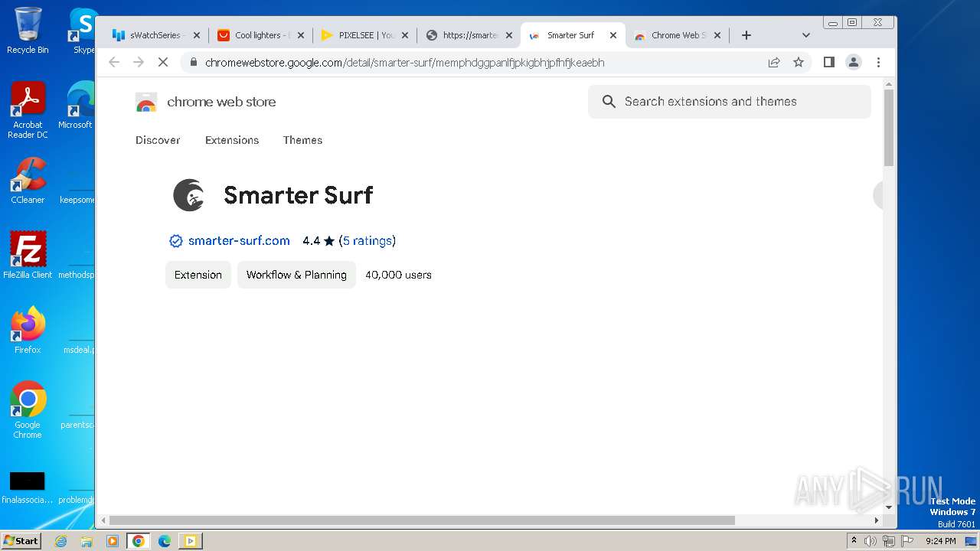View site information via the lock icon

[x=194, y=63]
